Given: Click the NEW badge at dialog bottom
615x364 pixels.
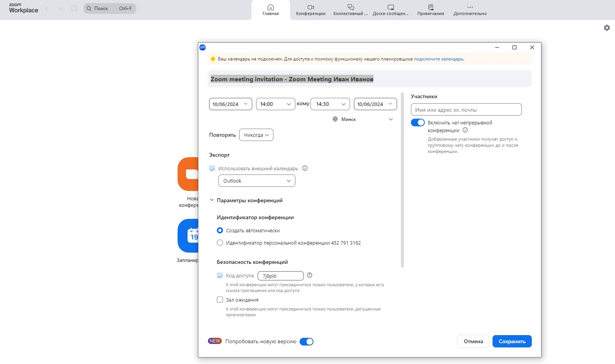Looking at the screenshot, I should tap(215, 341).
